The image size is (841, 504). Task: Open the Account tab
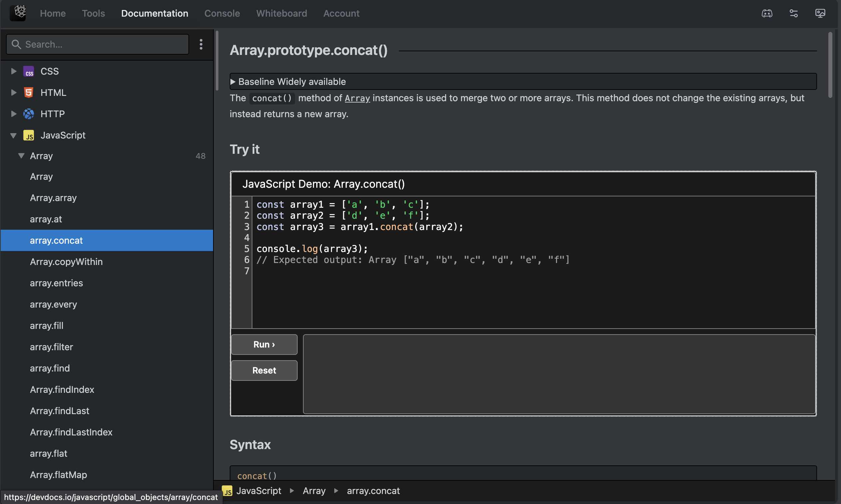pyautogui.click(x=341, y=13)
